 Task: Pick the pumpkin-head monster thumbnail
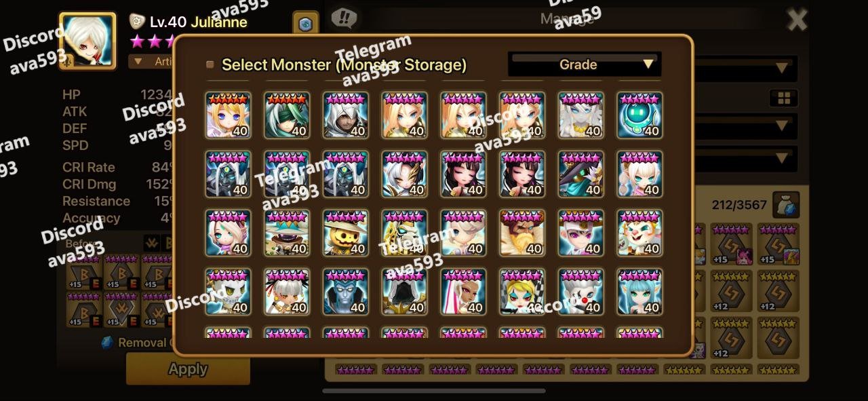[x=346, y=233]
